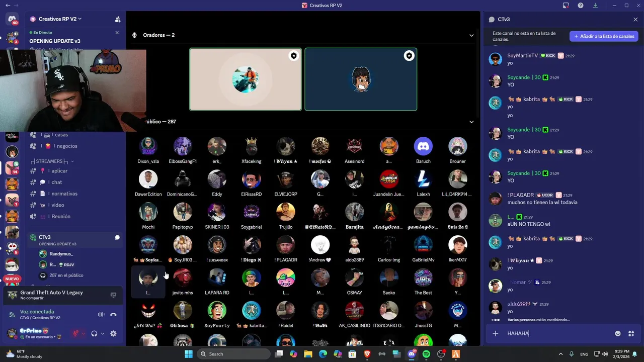Click the moderator badge on second speaker tile

409,56
